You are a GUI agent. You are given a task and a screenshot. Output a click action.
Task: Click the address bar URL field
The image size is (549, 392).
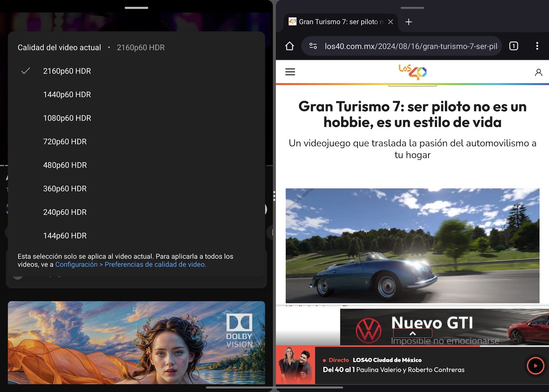tap(410, 46)
